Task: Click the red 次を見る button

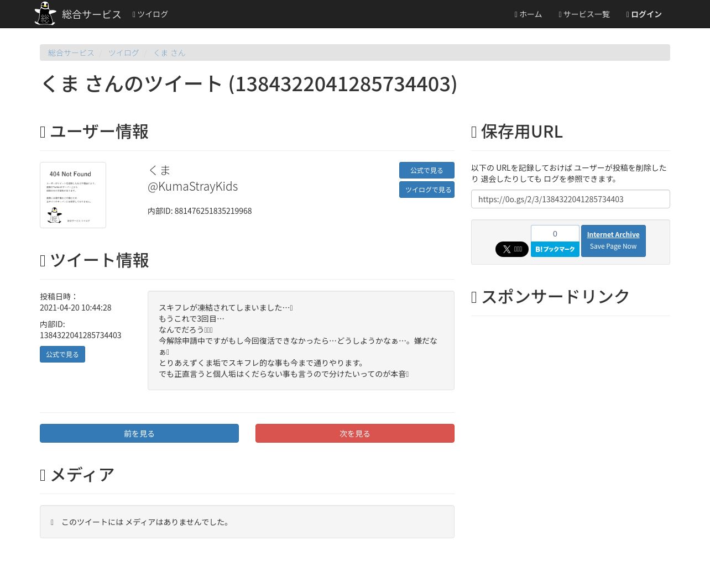Action: click(x=355, y=433)
